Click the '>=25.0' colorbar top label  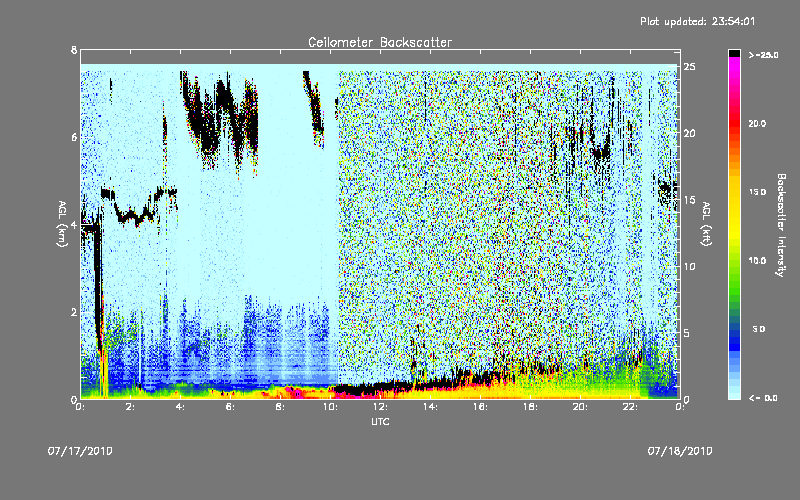pos(763,55)
